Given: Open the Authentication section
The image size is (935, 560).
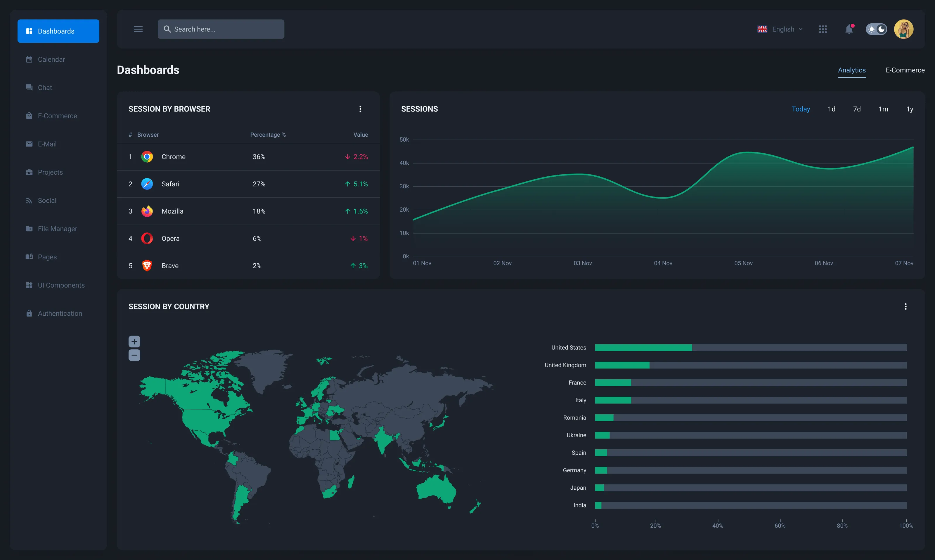Looking at the screenshot, I should pos(60,313).
